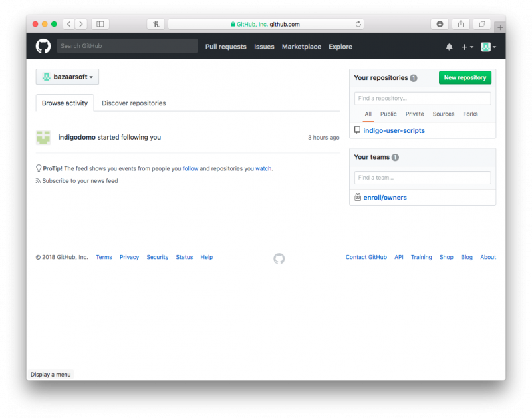Image resolution: width=532 pixels, height=418 pixels.
Task: Open the Help footer link
Action: tap(207, 257)
